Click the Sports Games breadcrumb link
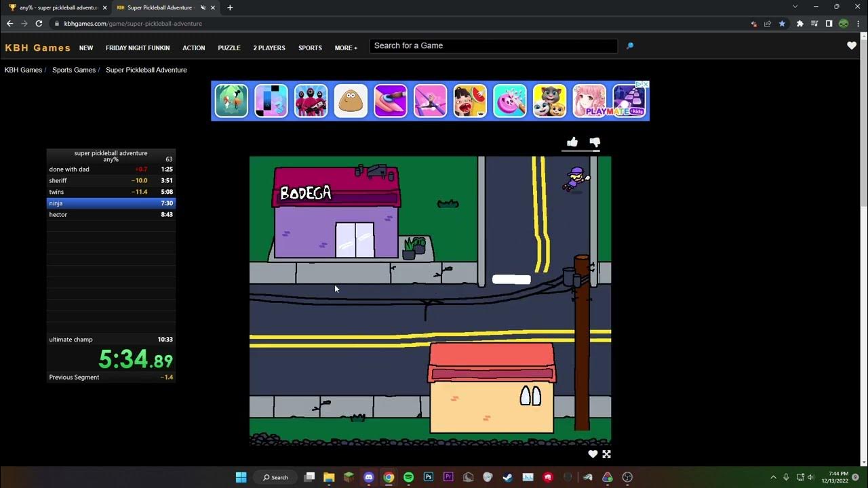 [x=74, y=70]
